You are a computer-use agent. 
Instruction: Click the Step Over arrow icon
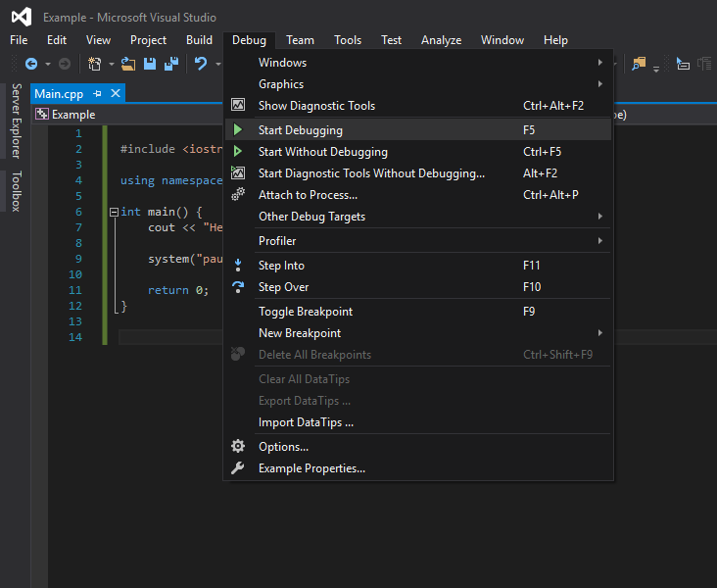(238, 287)
